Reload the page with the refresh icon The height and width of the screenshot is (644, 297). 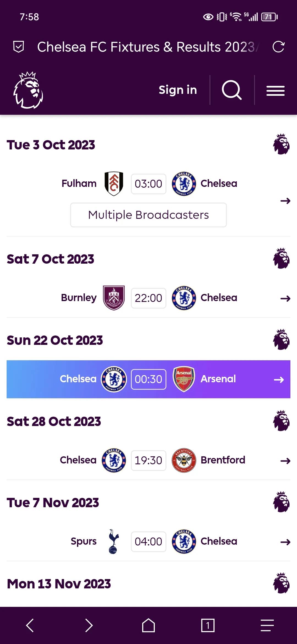point(278,47)
